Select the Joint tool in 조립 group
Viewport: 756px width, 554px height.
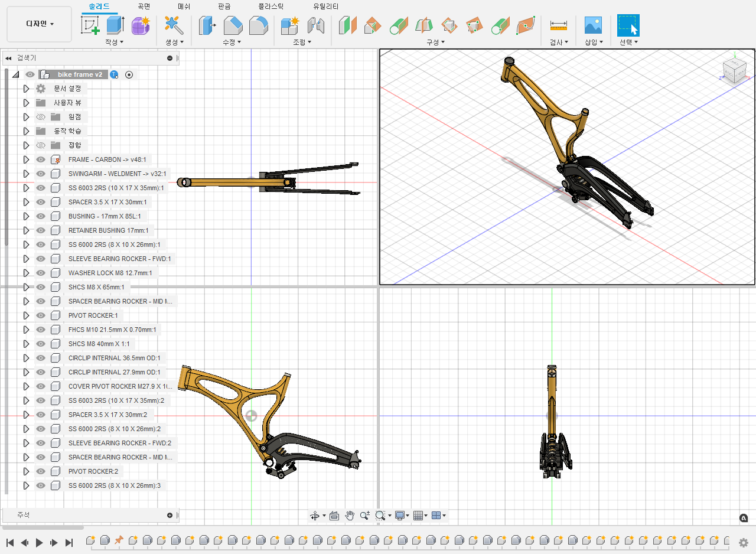click(x=316, y=26)
